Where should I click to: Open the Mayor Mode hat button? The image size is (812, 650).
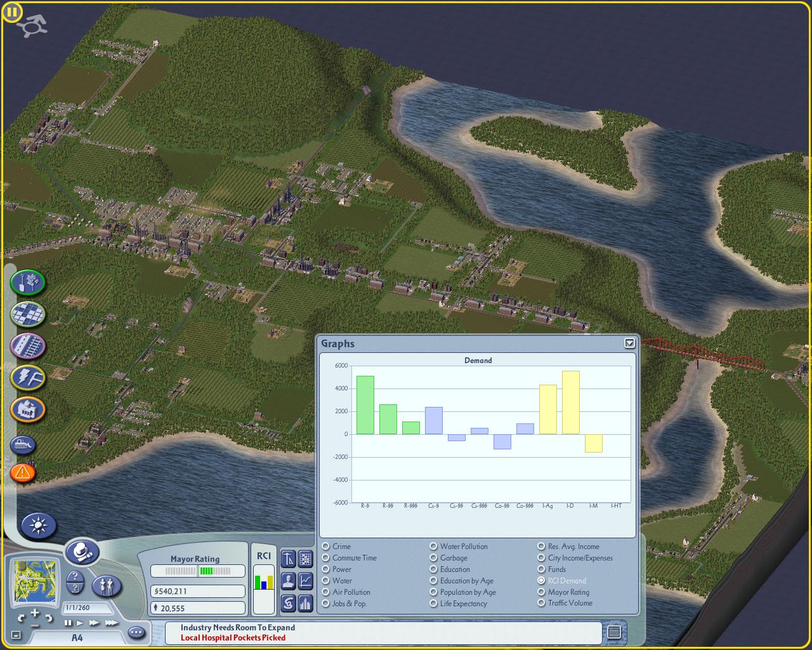tap(81, 552)
